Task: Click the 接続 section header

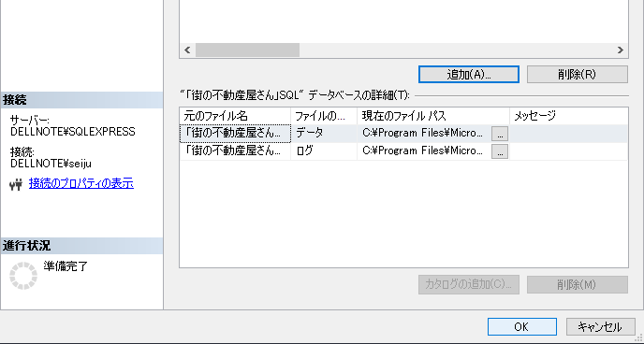Action: coord(81,100)
